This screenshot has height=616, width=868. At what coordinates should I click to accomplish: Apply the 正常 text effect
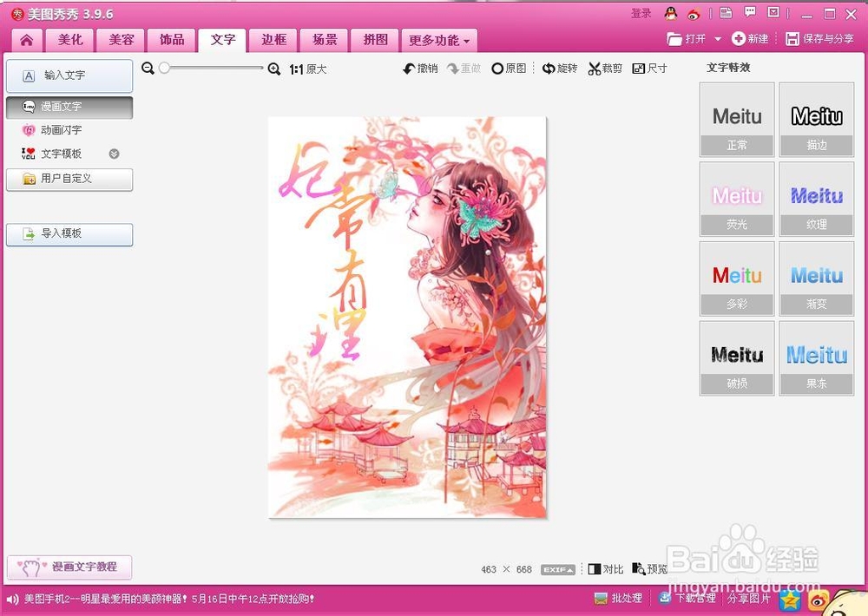(x=737, y=120)
